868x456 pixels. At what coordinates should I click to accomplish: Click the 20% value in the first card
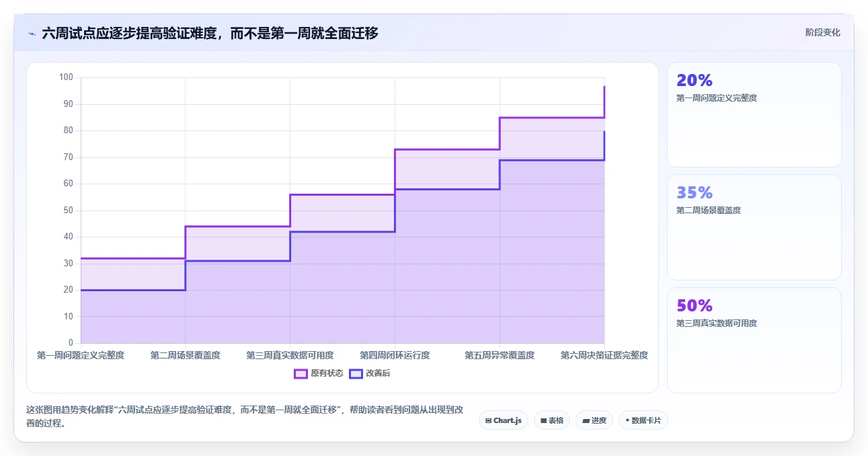[695, 80]
